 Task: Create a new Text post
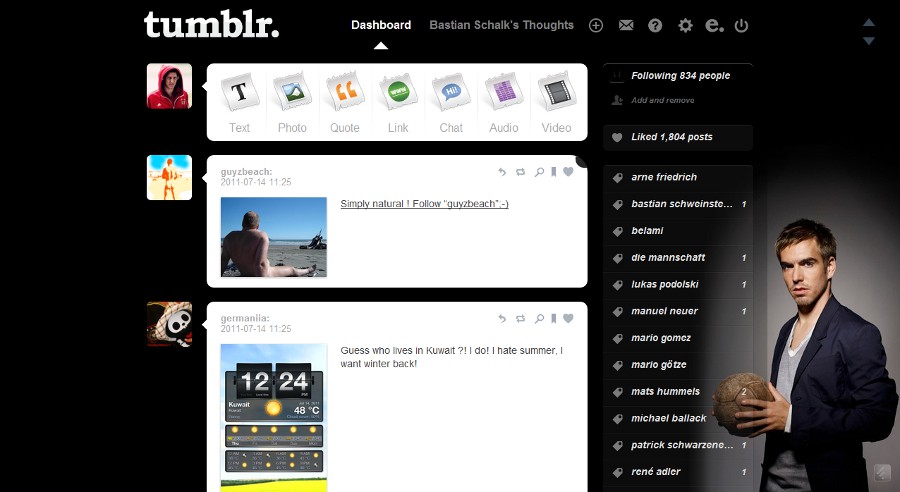coord(239,103)
